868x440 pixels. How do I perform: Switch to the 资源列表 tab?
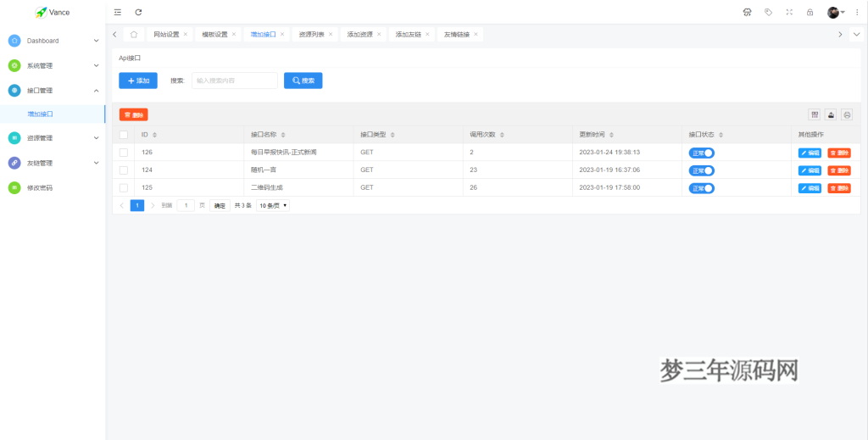[x=312, y=34]
